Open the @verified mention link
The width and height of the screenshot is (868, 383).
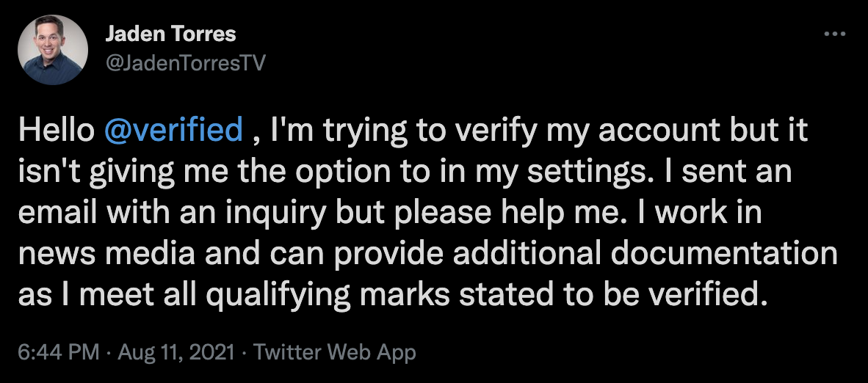[173, 130]
